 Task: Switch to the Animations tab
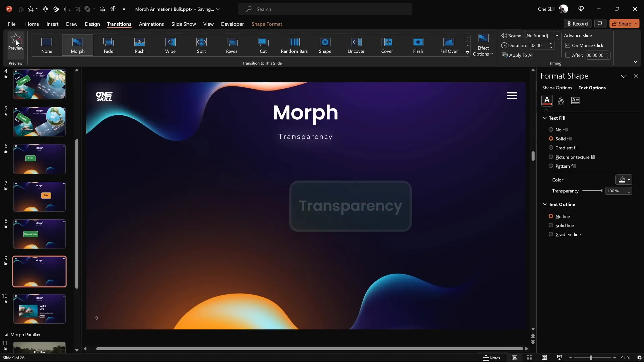click(151, 24)
